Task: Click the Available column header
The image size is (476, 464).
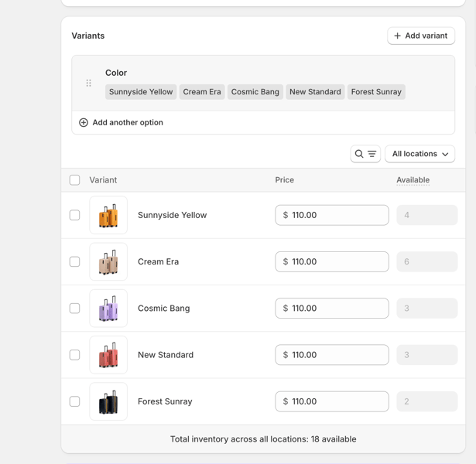Action: pos(413,180)
